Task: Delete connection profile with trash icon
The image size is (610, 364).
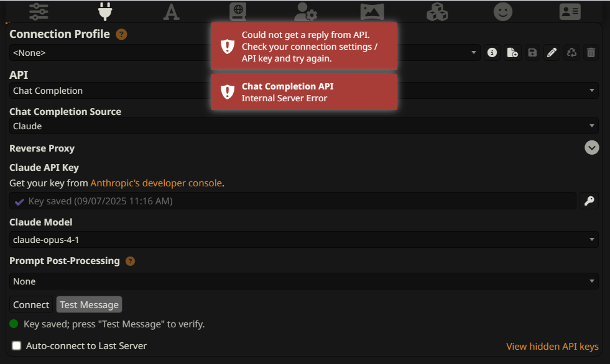Action: (x=591, y=52)
